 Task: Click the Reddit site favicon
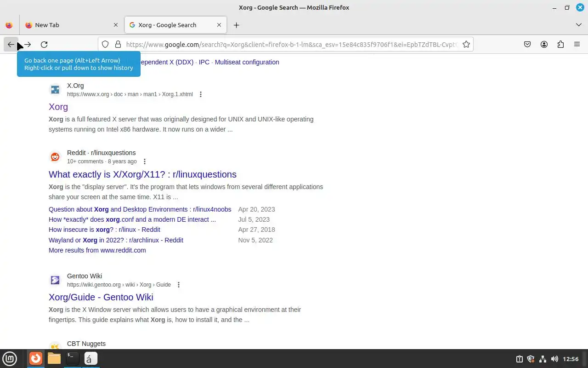(x=55, y=157)
